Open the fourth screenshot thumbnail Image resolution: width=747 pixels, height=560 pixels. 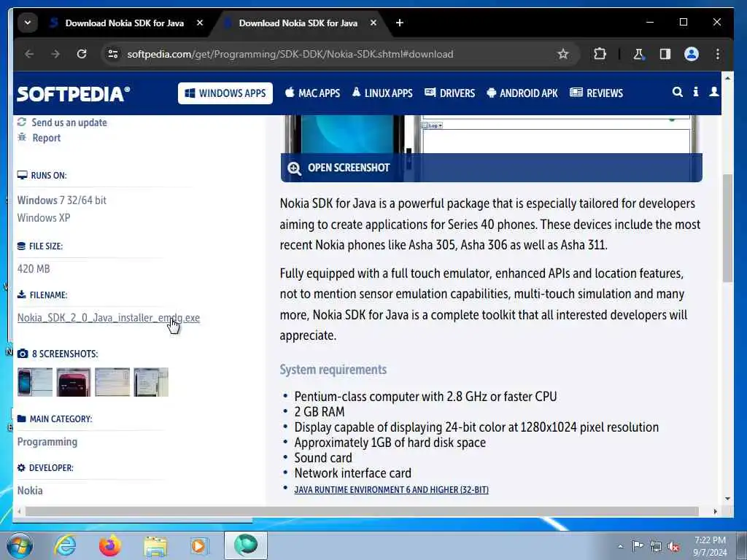pos(151,382)
